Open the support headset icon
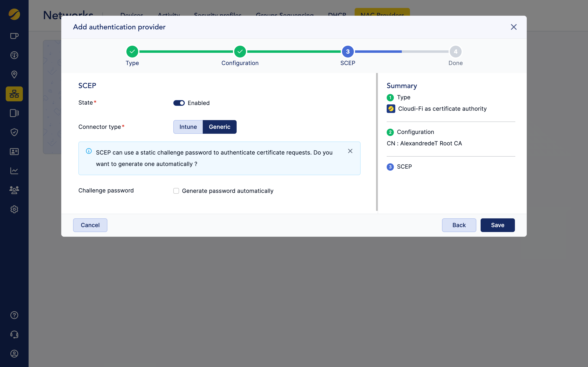 pos(14,334)
